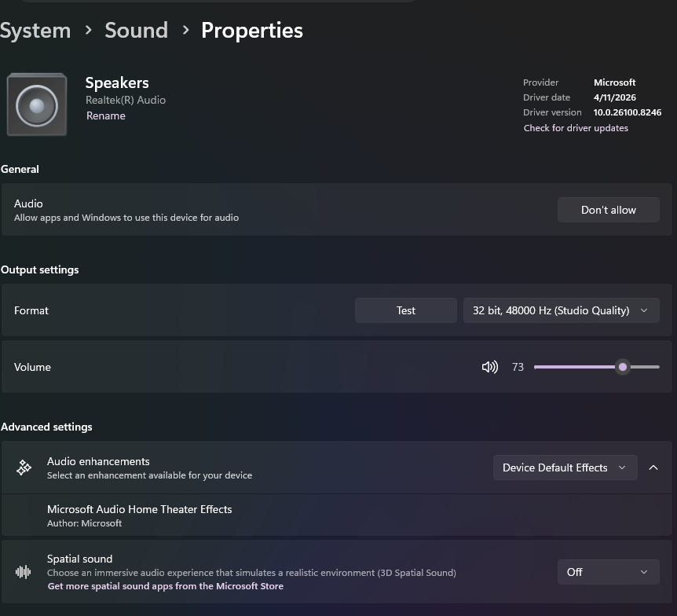677x616 pixels.
Task: Click the Properties breadcrumb title
Action: click(252, 31)
